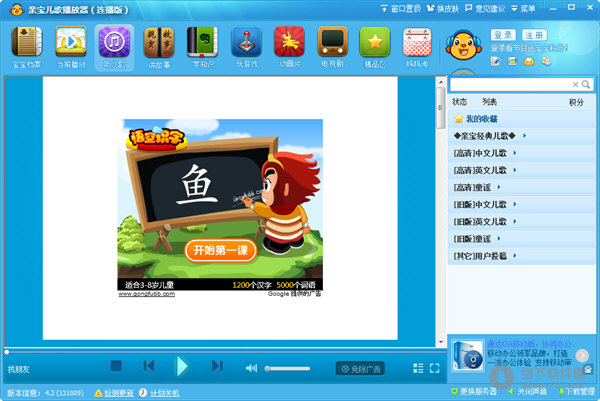Click the scrollbar down arrow
This screenshot has height=401, width=600.
(440, 342)
